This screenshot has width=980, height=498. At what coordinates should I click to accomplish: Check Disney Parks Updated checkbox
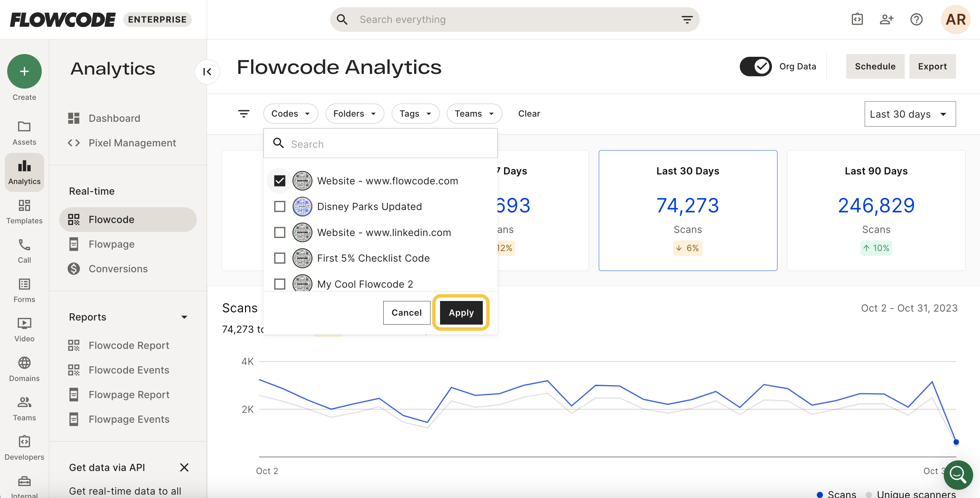(280, 207)
